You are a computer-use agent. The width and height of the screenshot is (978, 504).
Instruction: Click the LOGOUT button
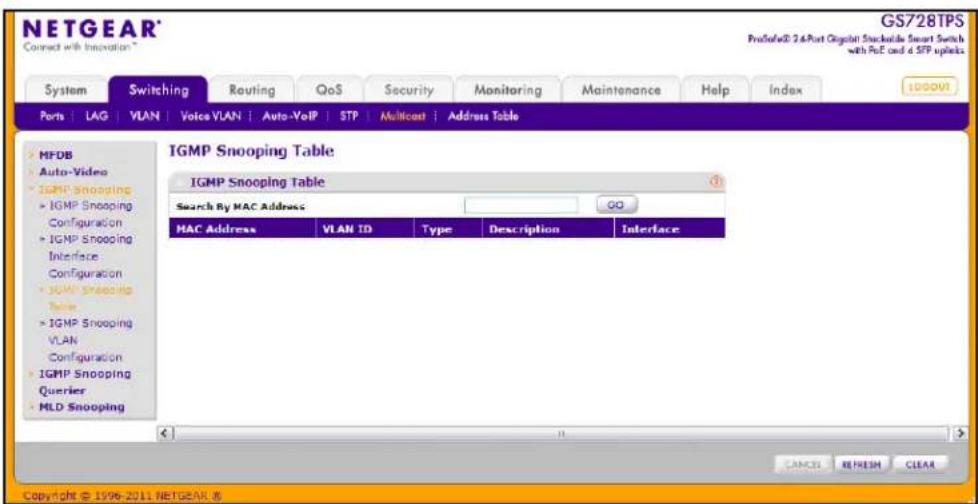pyautogui.click(x=929, y=87)
